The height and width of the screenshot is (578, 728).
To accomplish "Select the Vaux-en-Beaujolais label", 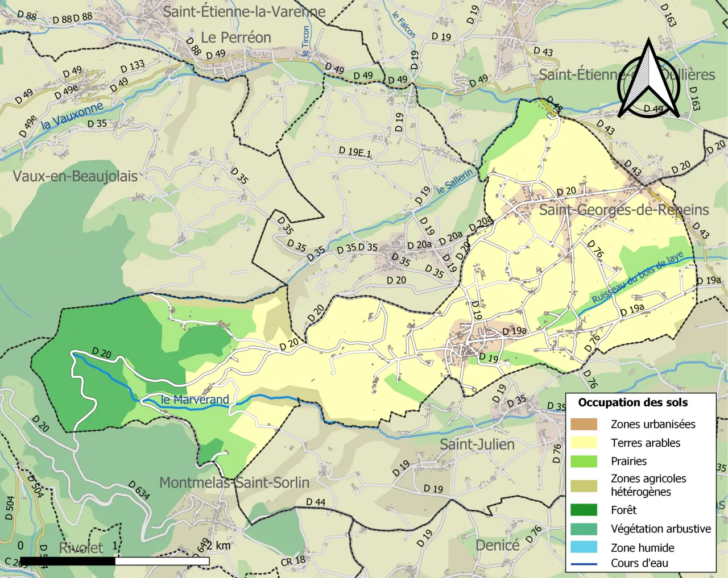I will point(75,176).
